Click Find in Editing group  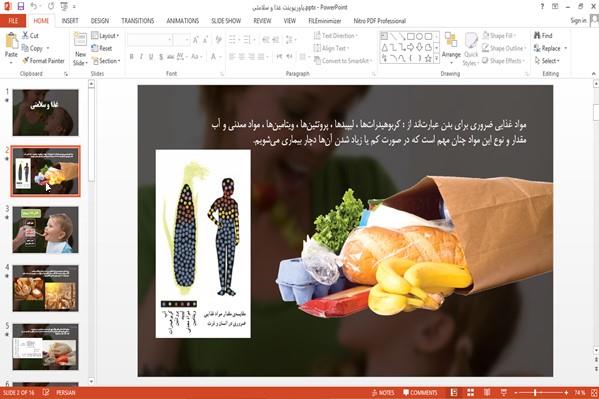click(x=543, y=36)
